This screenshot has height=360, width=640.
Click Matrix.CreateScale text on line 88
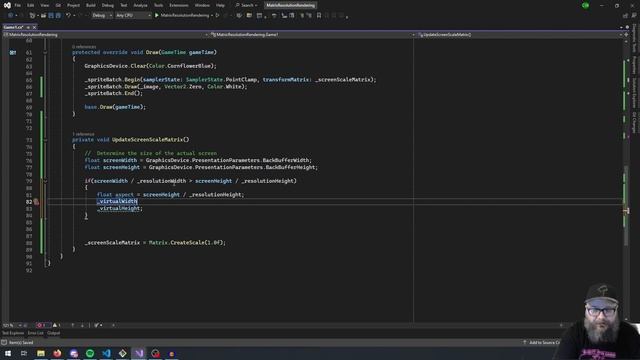pyautogui.click(x=176, y=242)
